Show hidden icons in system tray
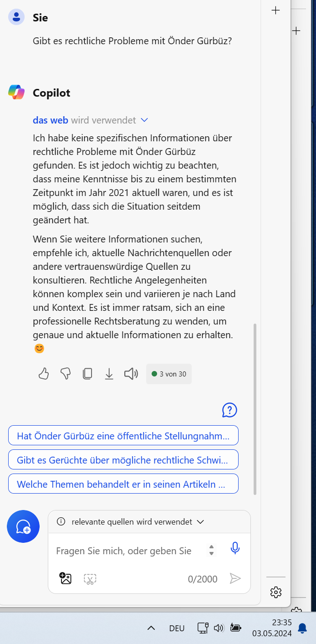 [151, 628]
